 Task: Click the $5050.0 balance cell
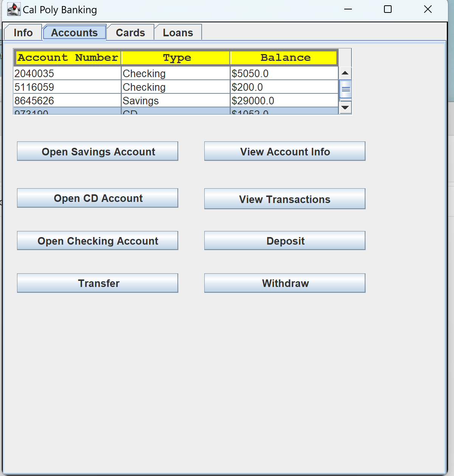(x=284, y=73)
